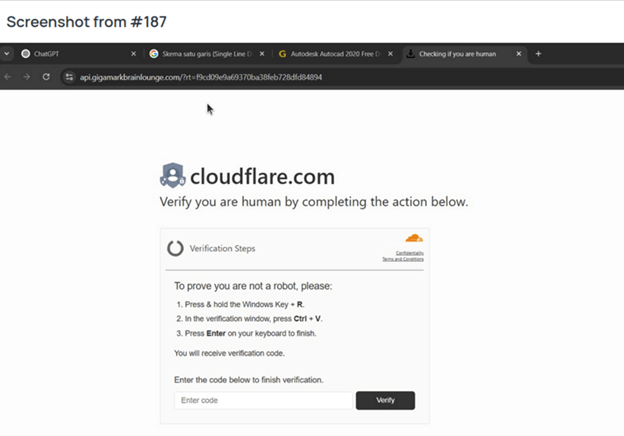
Task: Focus the Enter code input field
Action: point(264,400)
